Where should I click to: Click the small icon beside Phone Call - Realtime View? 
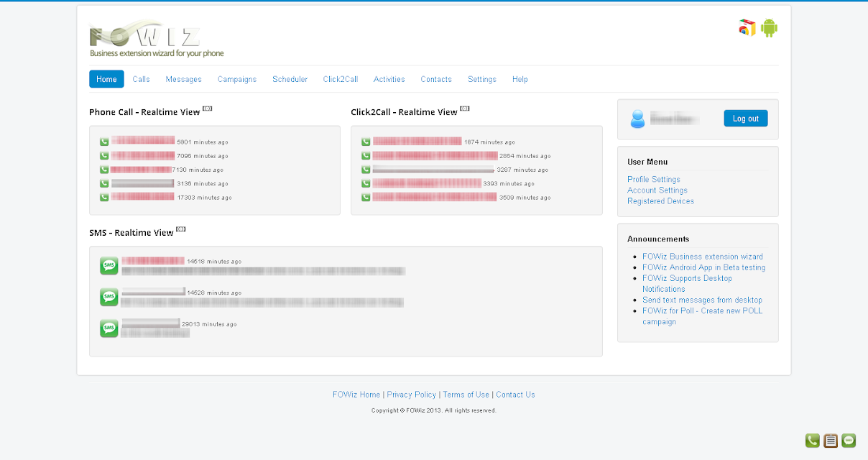pyautogui.click(x=208, y=109)
